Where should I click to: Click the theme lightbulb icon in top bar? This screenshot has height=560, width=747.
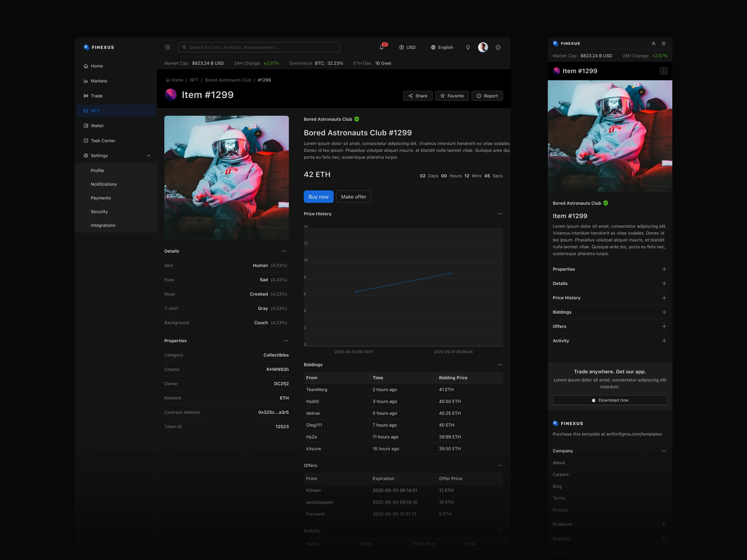[x=468, y=47]
